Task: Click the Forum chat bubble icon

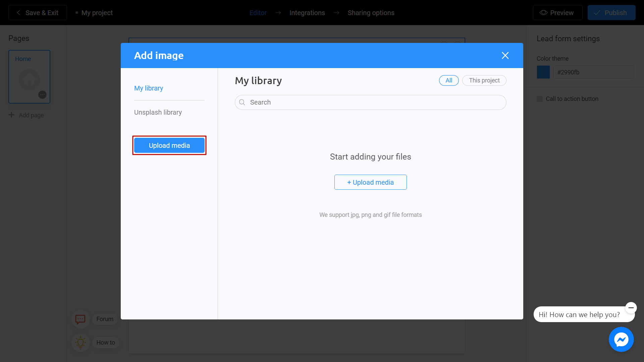Action: [x=80, y=319]
